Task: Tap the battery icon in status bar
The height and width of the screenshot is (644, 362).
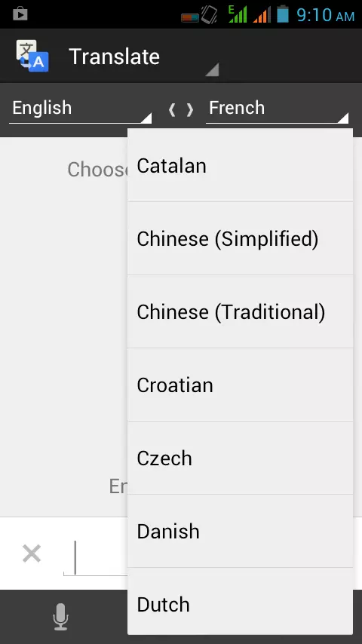Action: tap(283, 14)
